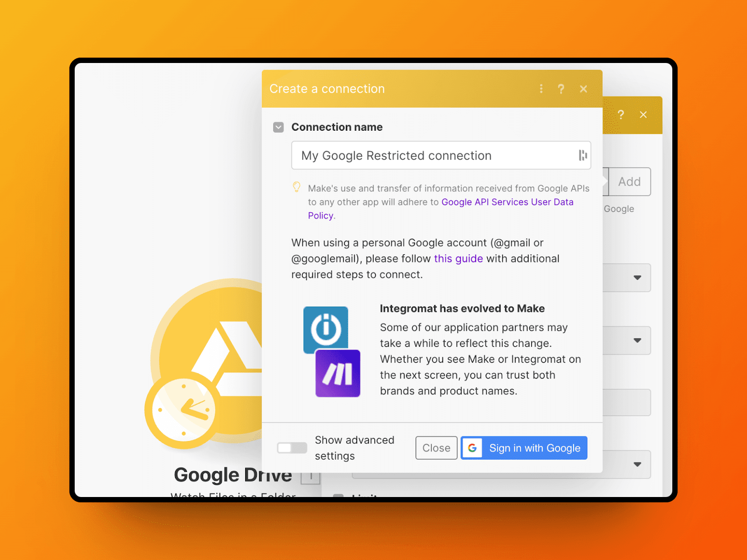Click the empty input field in background panel
747x560 pixels.
pos(627,402)
